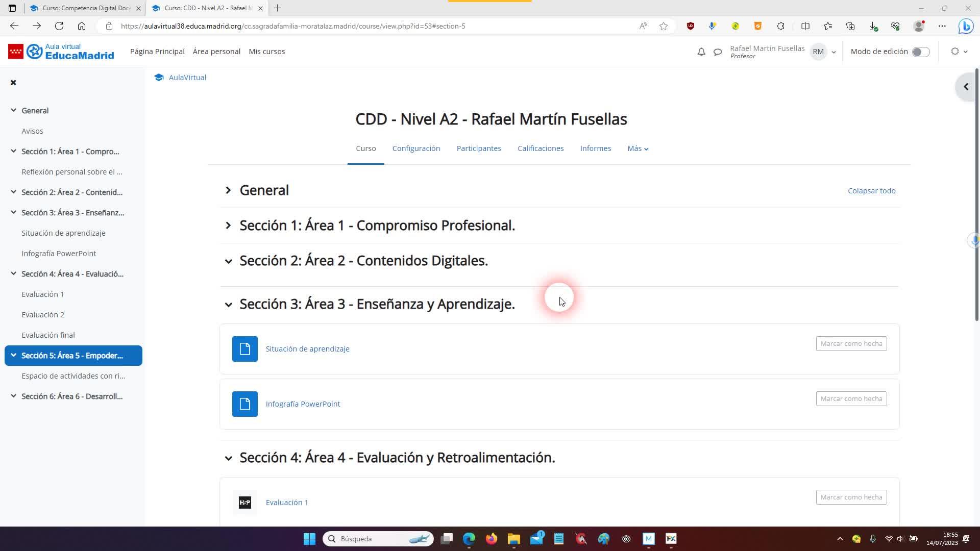Open the right block drawer arrow
This screenshot has height=551, width=980.
[x=966, y=87]
